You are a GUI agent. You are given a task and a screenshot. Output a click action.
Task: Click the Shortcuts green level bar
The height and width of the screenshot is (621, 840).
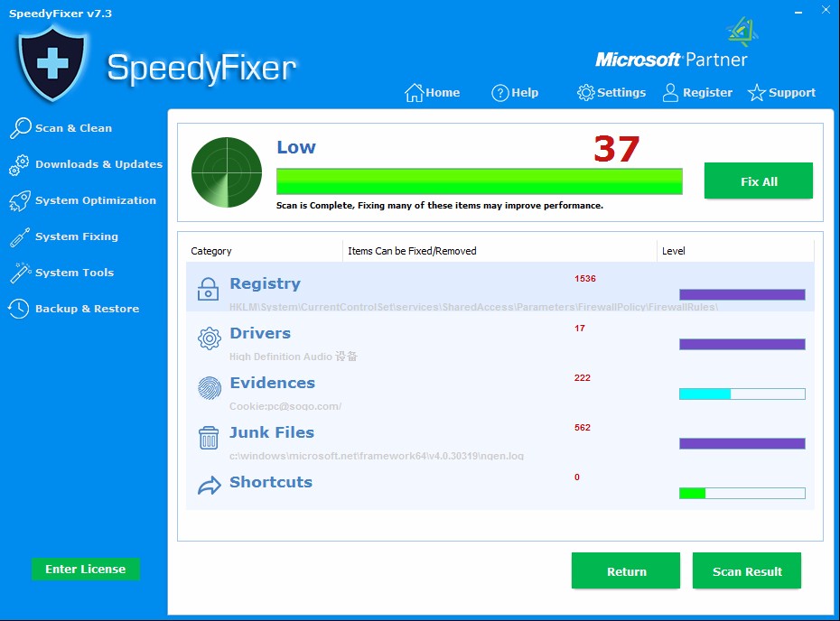pos(742,493)
